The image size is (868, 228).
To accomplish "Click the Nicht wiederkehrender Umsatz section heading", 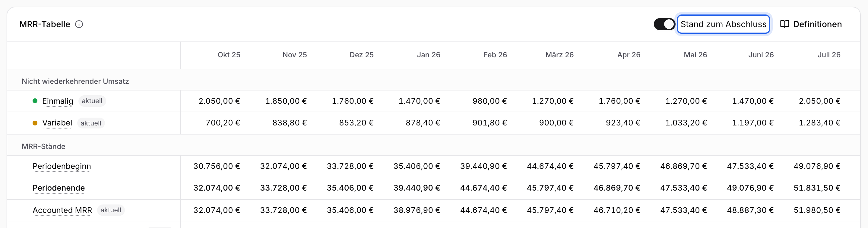I will [75, 81].
